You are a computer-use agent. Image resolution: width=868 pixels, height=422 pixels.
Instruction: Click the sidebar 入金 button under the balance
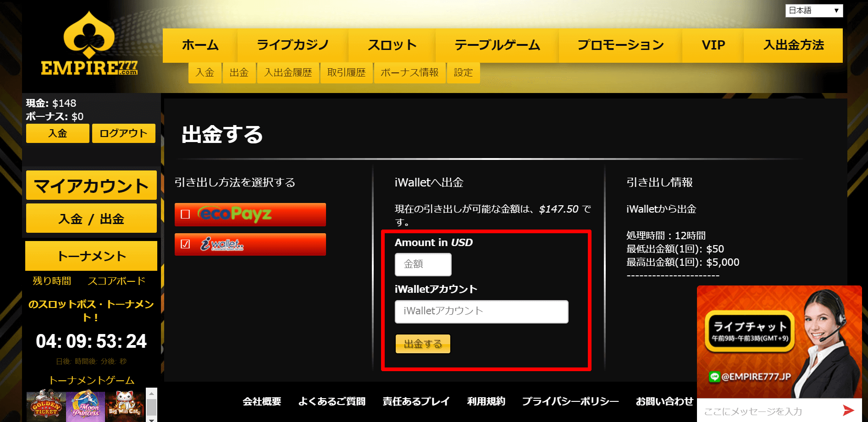[58, 133]
